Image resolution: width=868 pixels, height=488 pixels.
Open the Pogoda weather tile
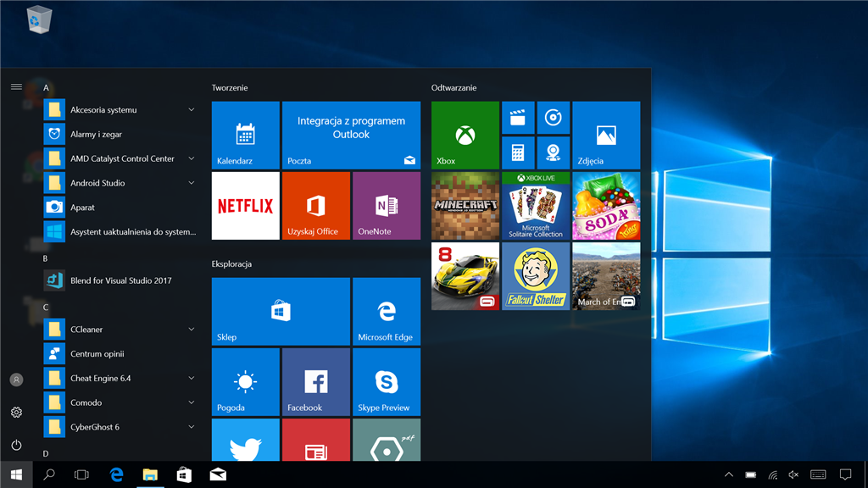click(x=245, y=382)
